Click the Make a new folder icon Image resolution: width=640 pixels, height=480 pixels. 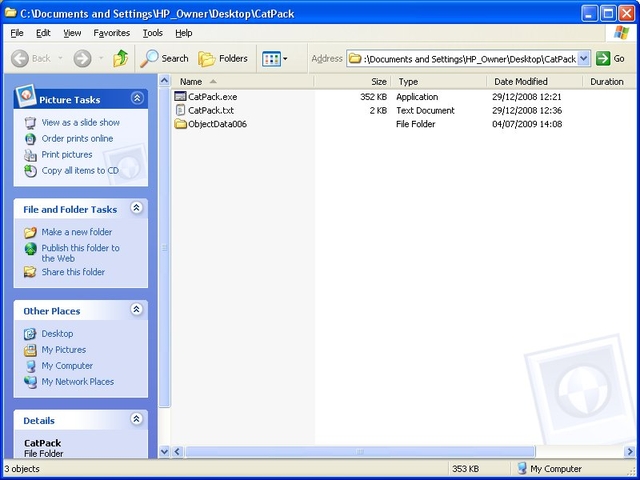pos(30,232)
